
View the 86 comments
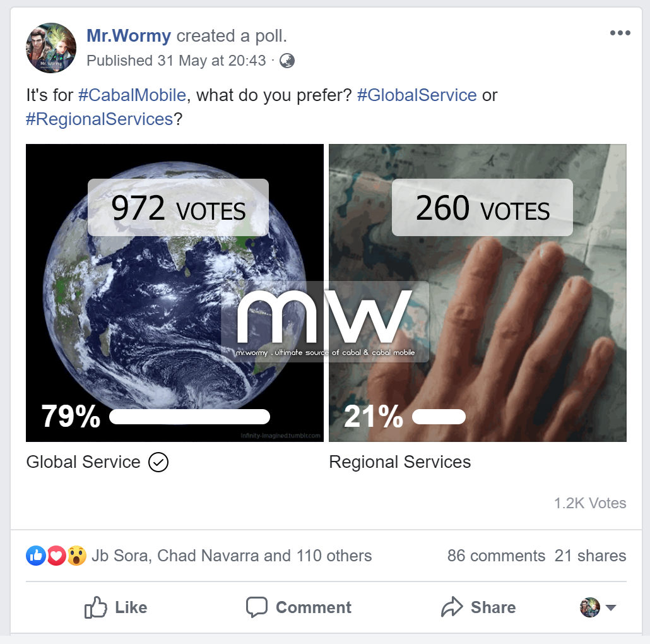tap(496, 556)
